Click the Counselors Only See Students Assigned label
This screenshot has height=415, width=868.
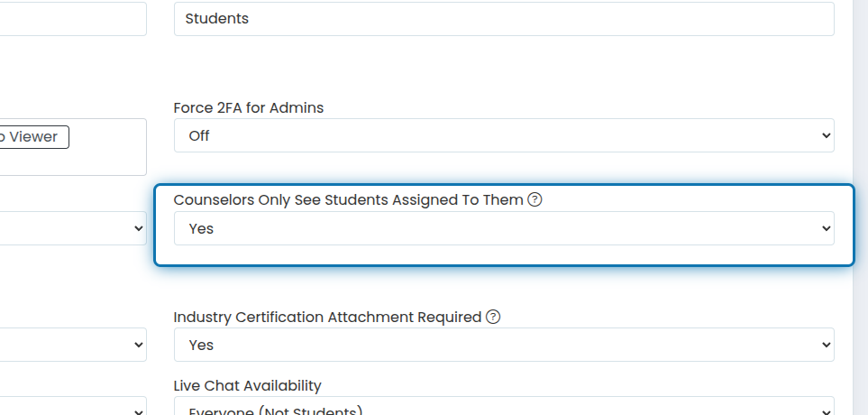pos(348,199)
